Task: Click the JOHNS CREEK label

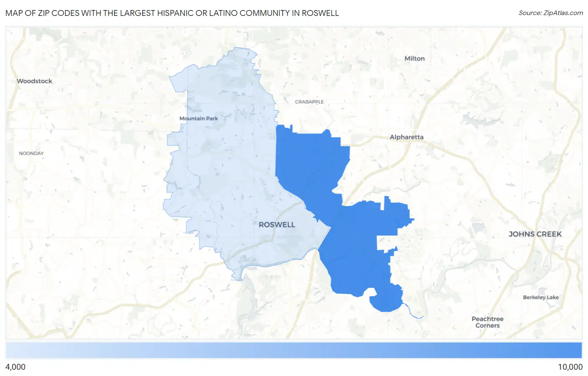Action: [x=535, y=234]
